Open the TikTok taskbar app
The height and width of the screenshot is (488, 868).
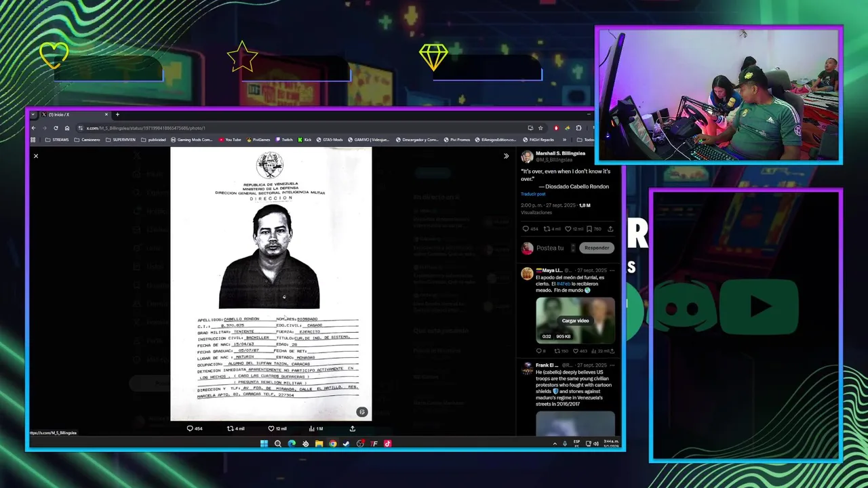(x=388, y=444)
